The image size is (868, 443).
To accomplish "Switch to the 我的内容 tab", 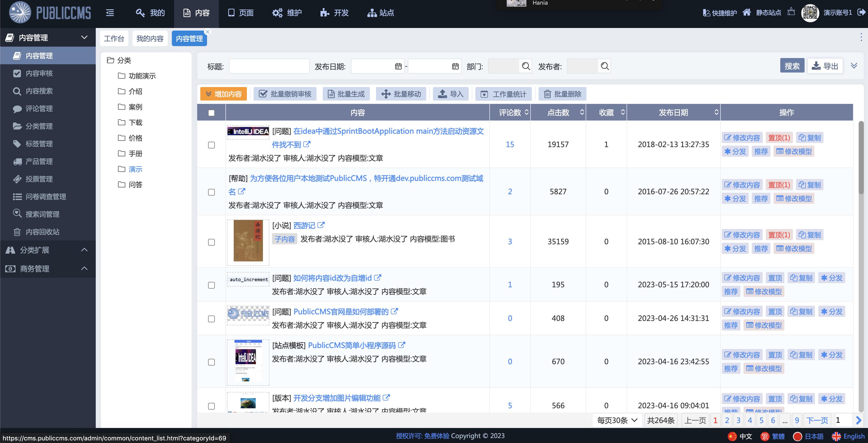I will (150, 38).
